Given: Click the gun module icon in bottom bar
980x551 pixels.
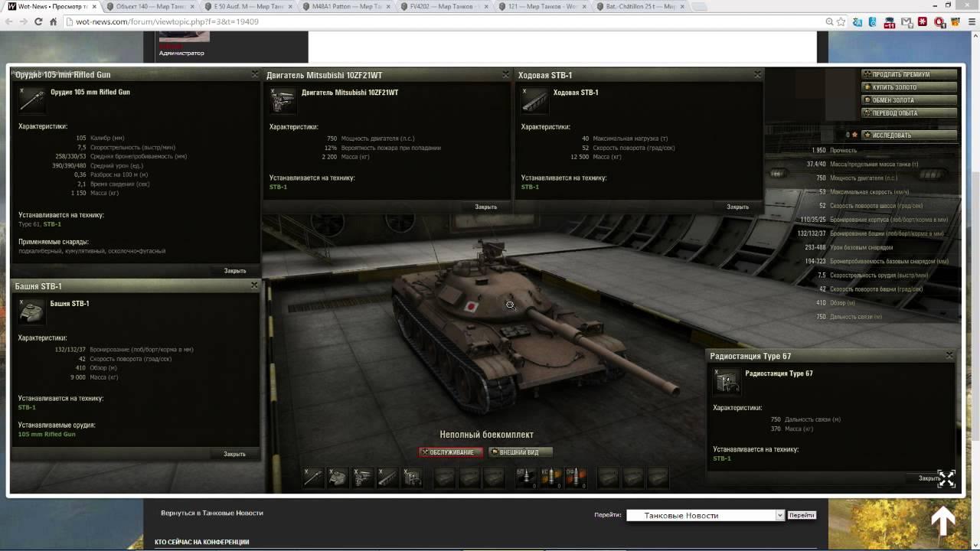Looking at the screenshot, I should tap(313, 478).
